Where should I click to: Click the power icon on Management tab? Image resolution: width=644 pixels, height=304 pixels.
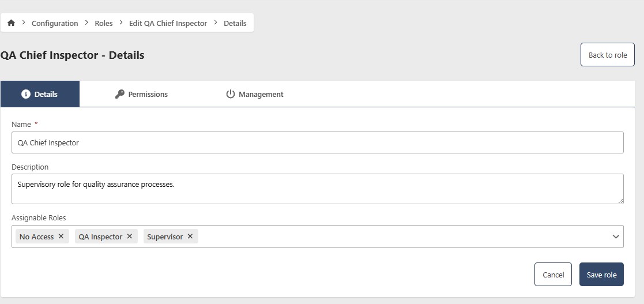point(231,94)
